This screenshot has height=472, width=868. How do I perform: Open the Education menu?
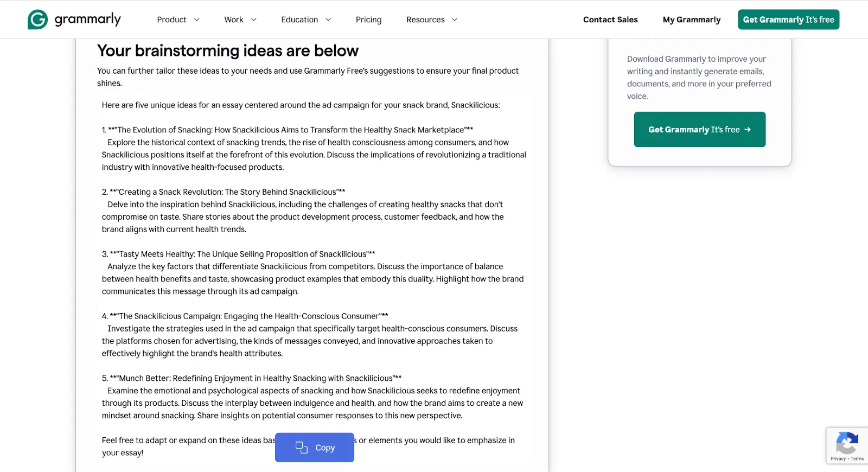tap(299, 20)
